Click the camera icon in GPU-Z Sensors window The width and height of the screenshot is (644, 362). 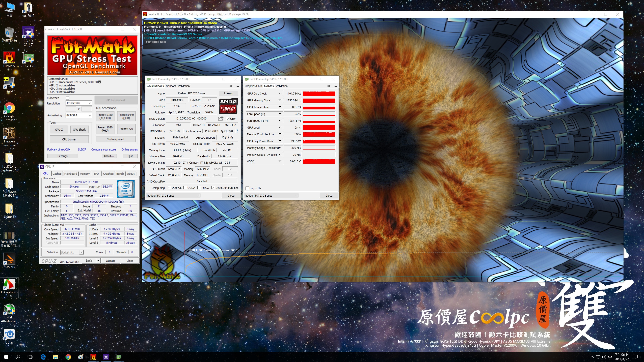click(329, 86)
